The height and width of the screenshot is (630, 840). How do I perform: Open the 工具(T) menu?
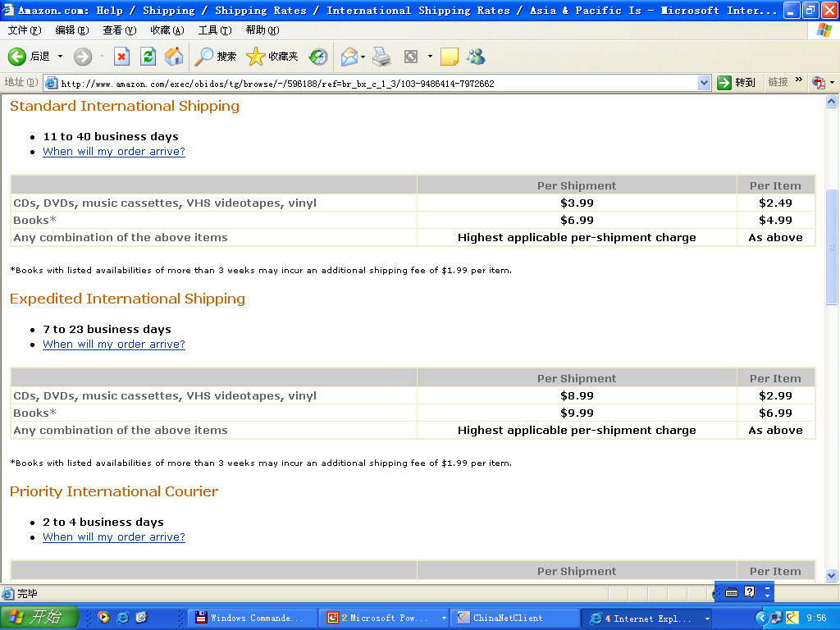[214, 30]
